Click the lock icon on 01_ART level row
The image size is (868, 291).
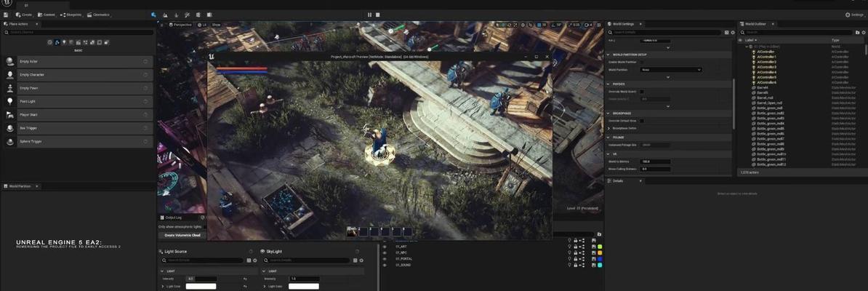click(576, 247)
